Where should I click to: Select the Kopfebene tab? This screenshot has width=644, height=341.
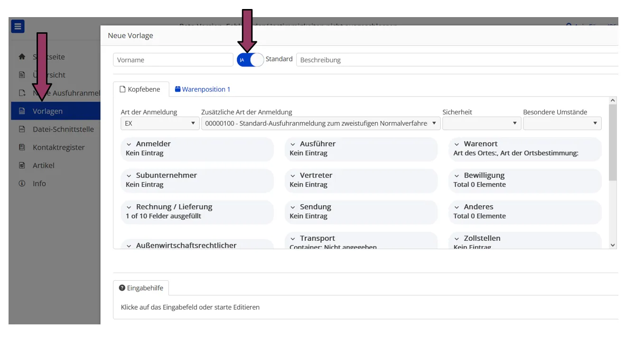140,89
